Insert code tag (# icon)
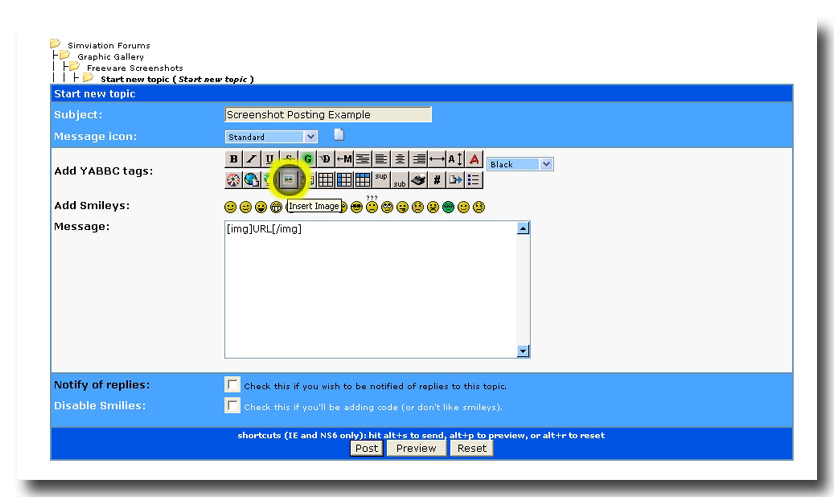 [437, 180]
